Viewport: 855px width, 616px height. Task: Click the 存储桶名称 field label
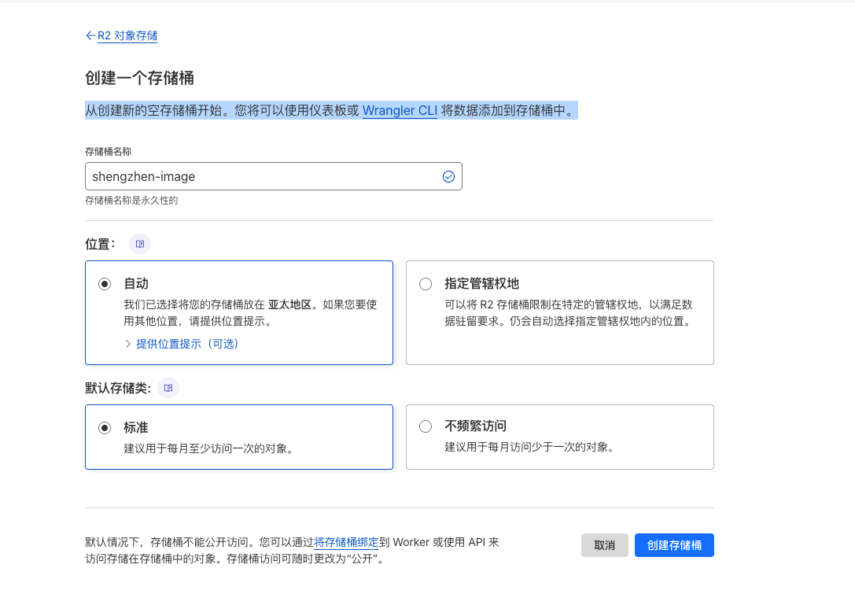tap(108, 151)
